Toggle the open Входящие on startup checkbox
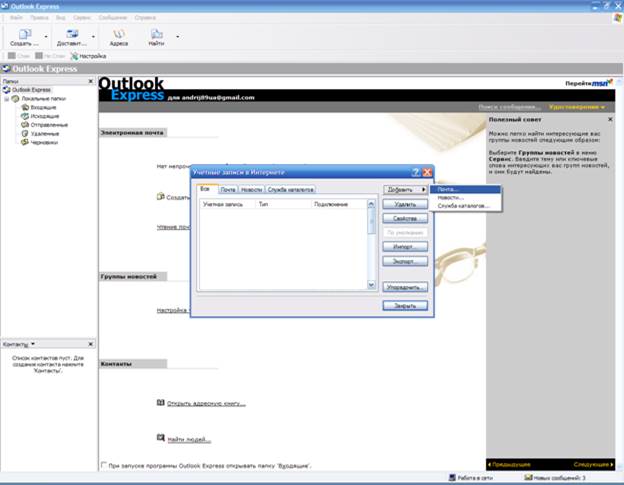Screen dimensions: 624x485 pyautogui.click(x=104, y=465)
